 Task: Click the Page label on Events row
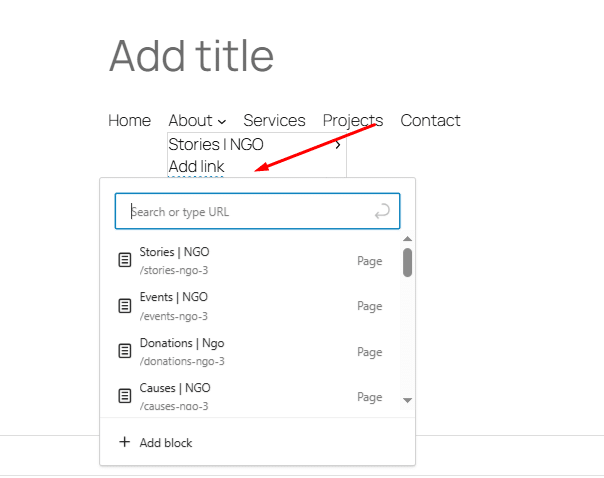pos(369,307)
